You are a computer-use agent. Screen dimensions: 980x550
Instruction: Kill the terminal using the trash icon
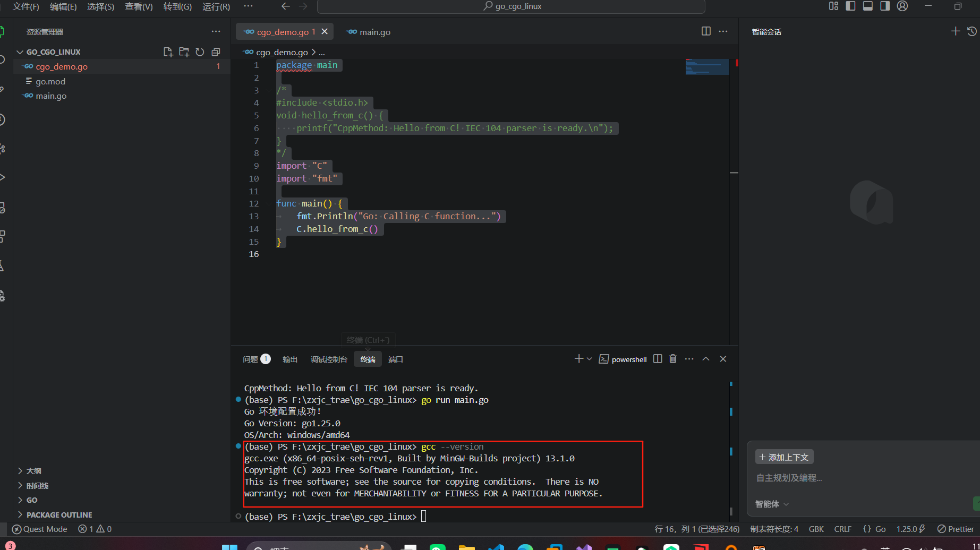point(672,358)
